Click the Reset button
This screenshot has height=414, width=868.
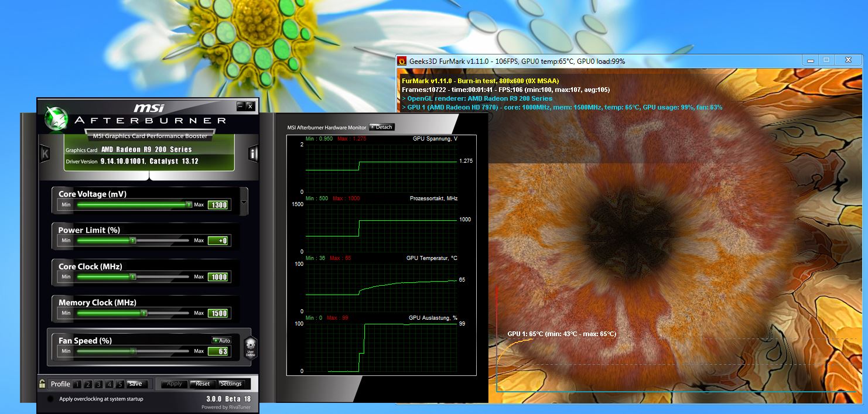click(203, 384)
